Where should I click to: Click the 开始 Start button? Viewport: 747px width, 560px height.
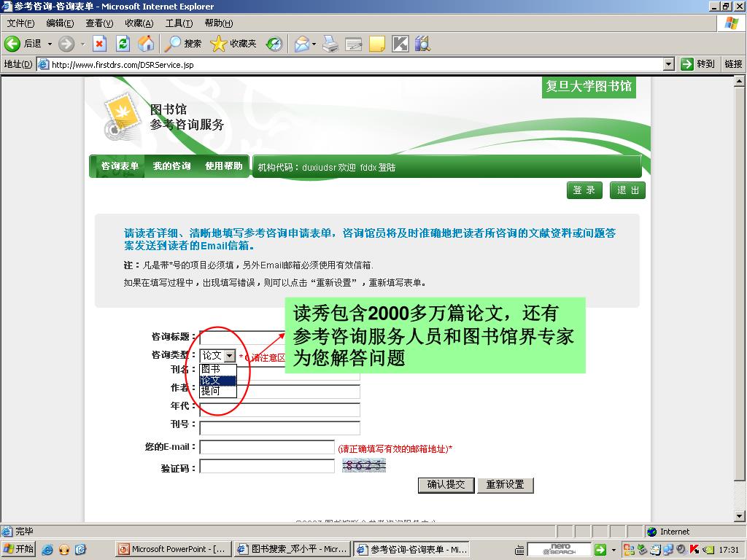[18, 549]
